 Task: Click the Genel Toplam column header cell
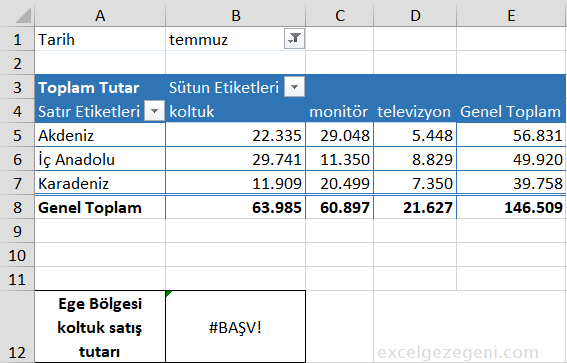coord(511,111)
